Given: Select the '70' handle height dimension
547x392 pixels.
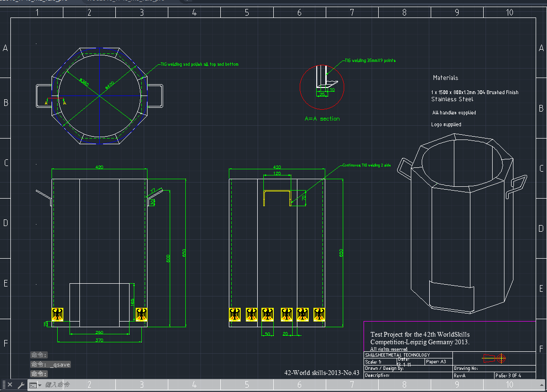Looking at the screenshot, I should click(x=304, y=198).
